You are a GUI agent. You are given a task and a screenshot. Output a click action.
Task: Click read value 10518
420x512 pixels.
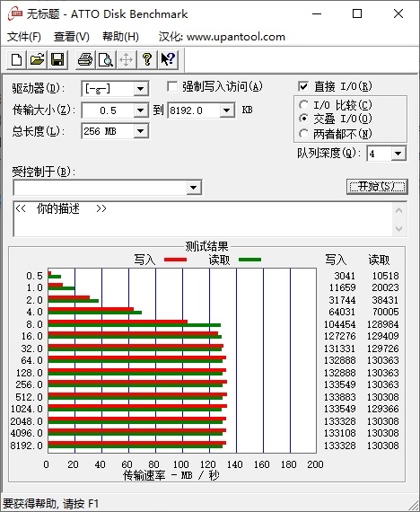(x=385, y=276)
